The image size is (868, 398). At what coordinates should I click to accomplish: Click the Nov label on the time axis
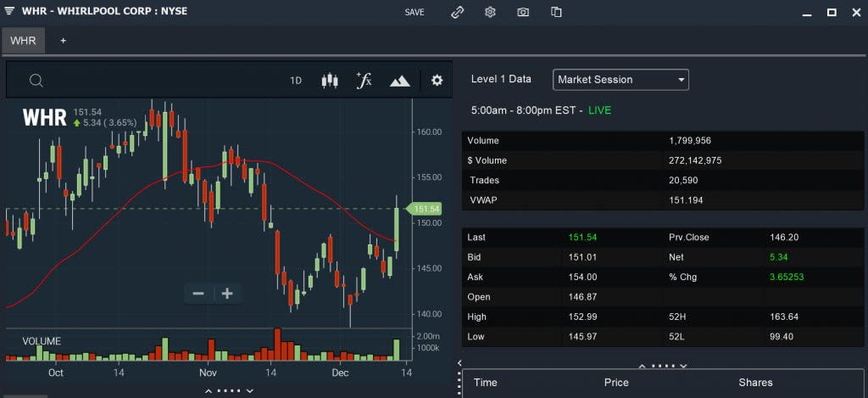pyautogui.click(x=208, y=373)
